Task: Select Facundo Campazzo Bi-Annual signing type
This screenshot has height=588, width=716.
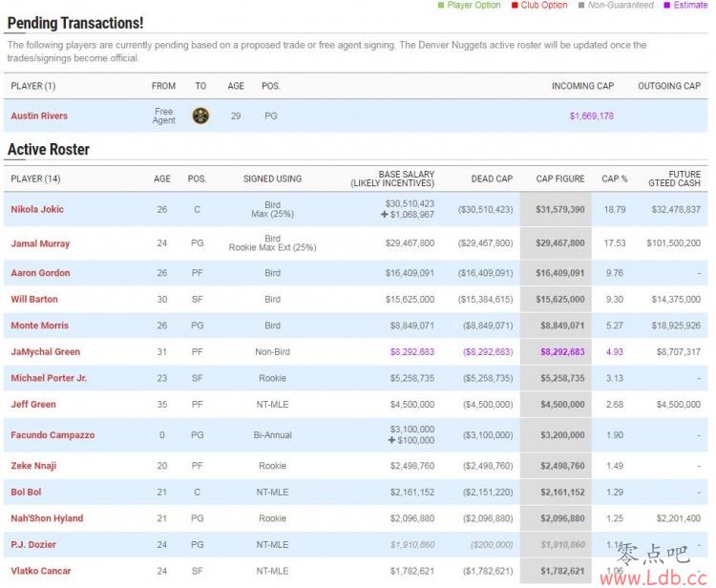Action: tap(273, 435)
